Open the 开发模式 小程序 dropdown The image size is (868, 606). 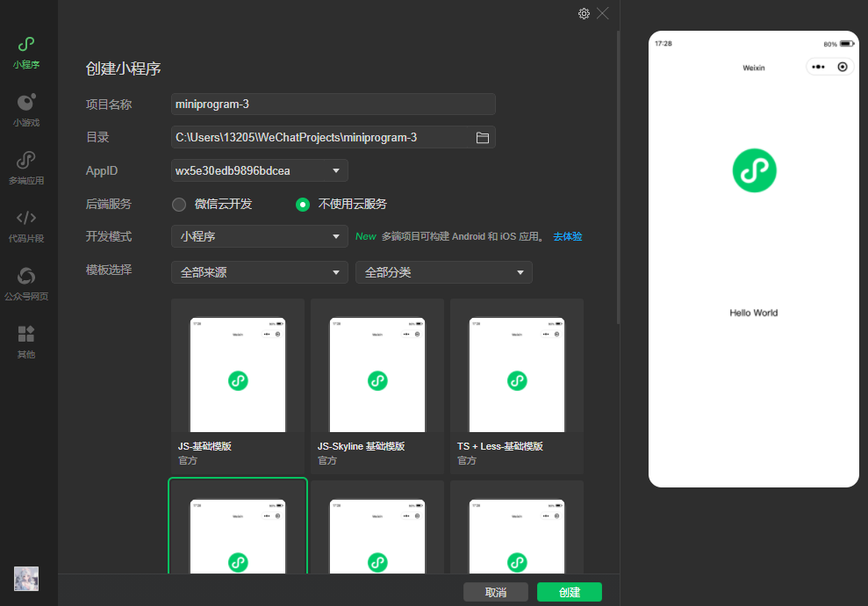click(260, 236)
